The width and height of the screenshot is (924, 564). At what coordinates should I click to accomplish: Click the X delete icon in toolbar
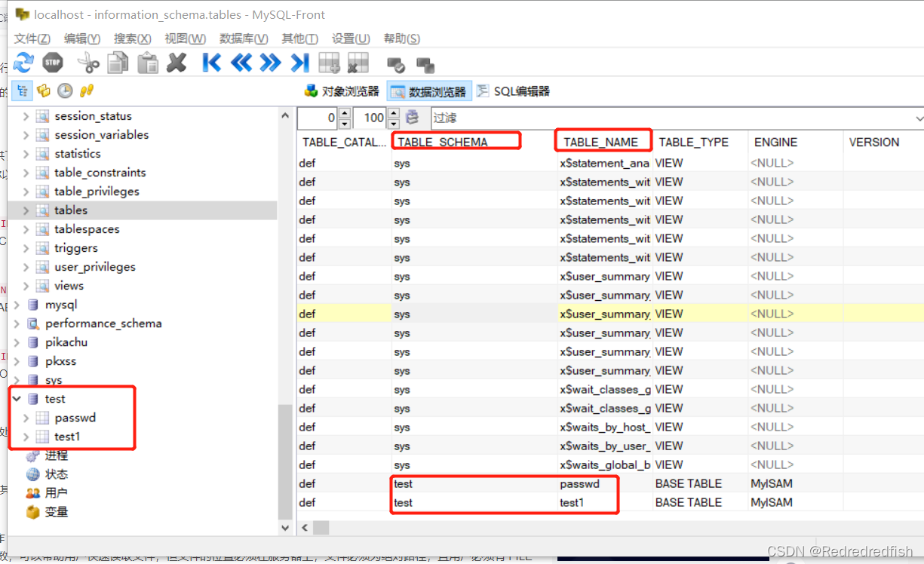[x=177, y=63]
